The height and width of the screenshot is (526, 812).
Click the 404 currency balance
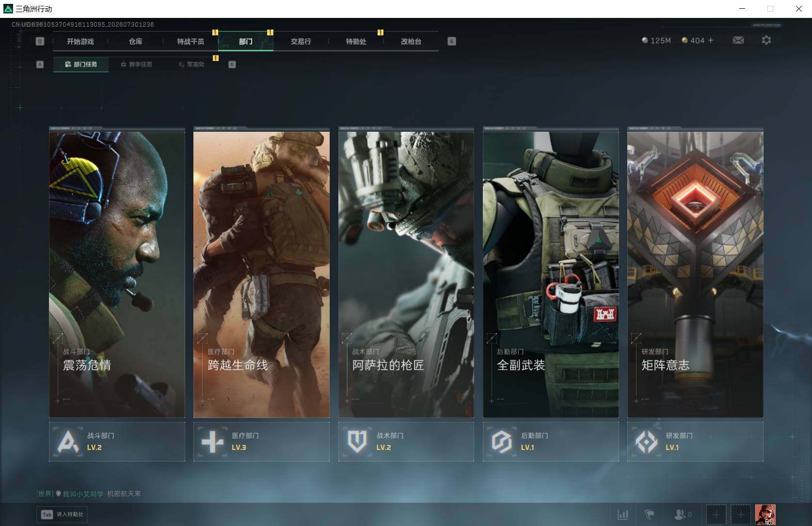693,41
